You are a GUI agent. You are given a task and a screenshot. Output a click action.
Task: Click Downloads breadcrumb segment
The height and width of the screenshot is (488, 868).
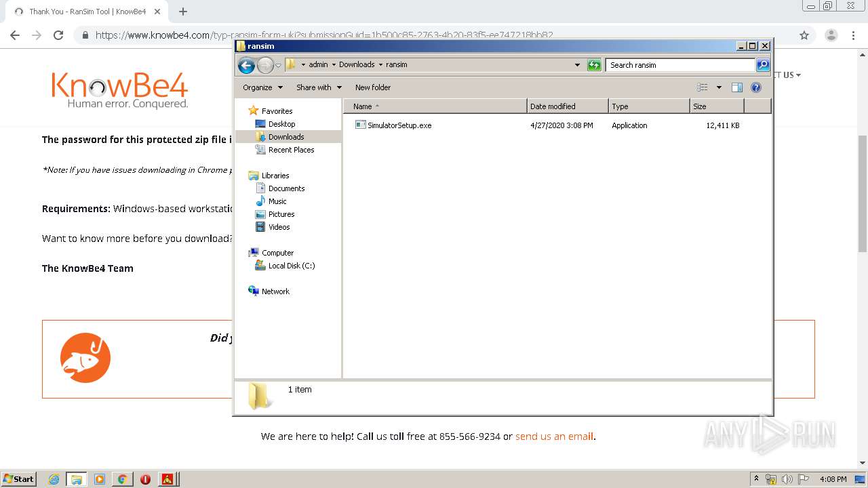click(357, 65)
